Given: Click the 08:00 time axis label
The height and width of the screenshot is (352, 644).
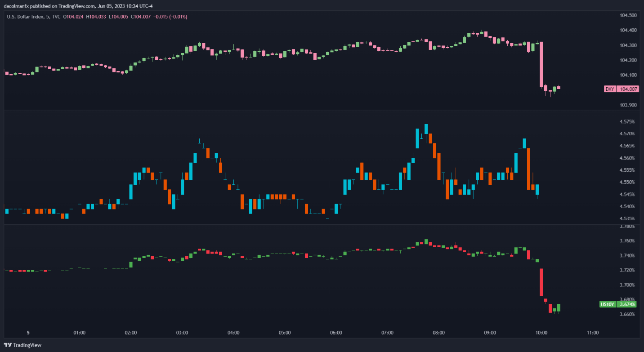Looking at the screenshot, I should [x=438, y=333].
